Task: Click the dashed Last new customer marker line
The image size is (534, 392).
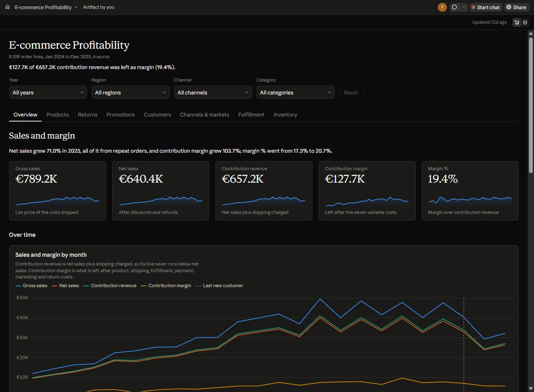Action: (x=464, y=345)
